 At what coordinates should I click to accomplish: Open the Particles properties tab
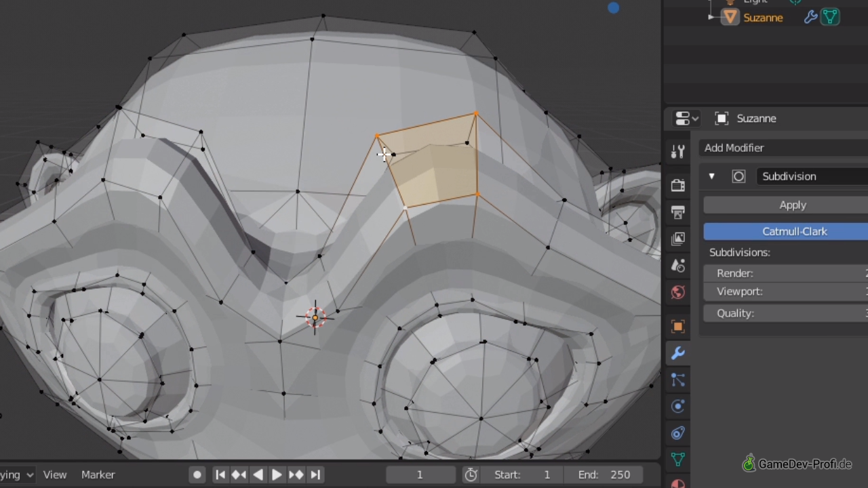point(677,380)
